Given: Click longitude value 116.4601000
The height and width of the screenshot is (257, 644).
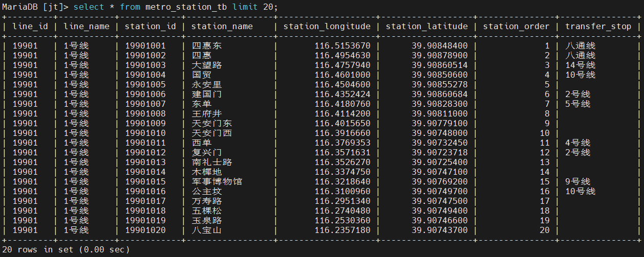Looking at the screenshot, I should 342,75.
